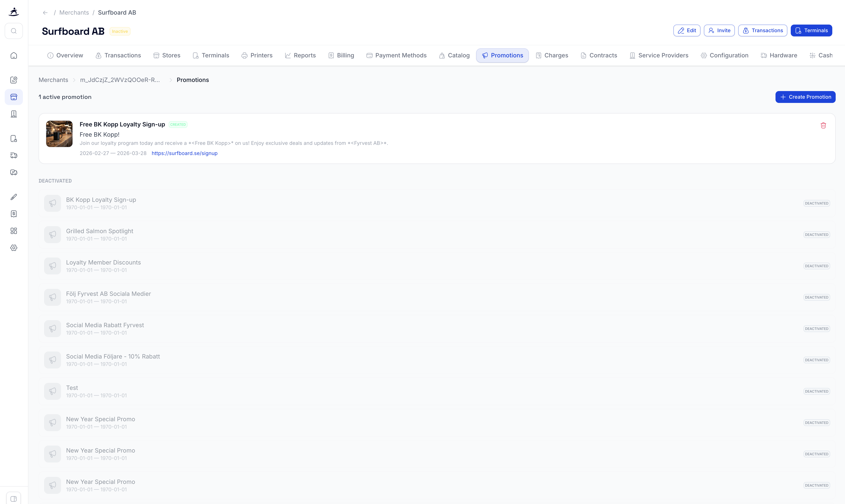Click the Surfboard logo icon
This screenshot has height=504, width=845.
14,12
